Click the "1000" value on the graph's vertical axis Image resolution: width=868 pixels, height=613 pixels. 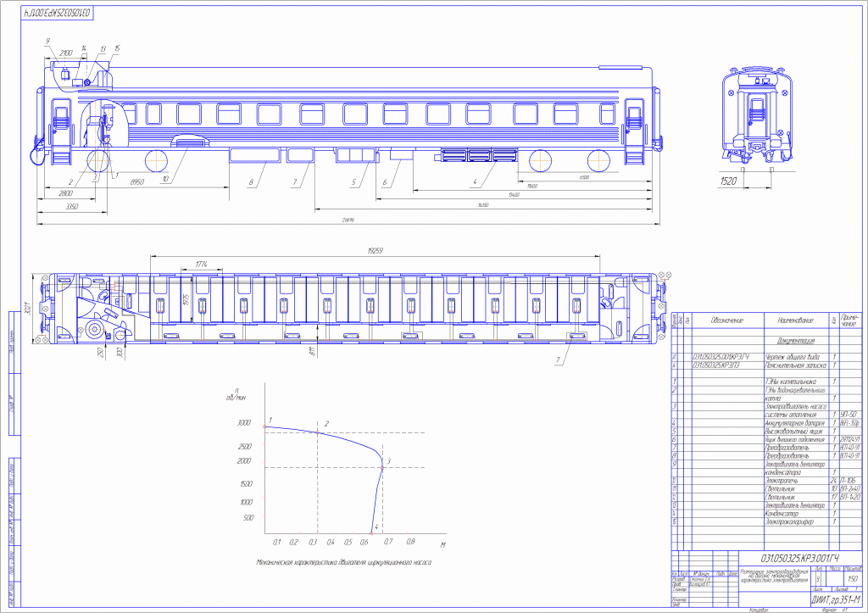pyautogui.click(x=247, y=502)
